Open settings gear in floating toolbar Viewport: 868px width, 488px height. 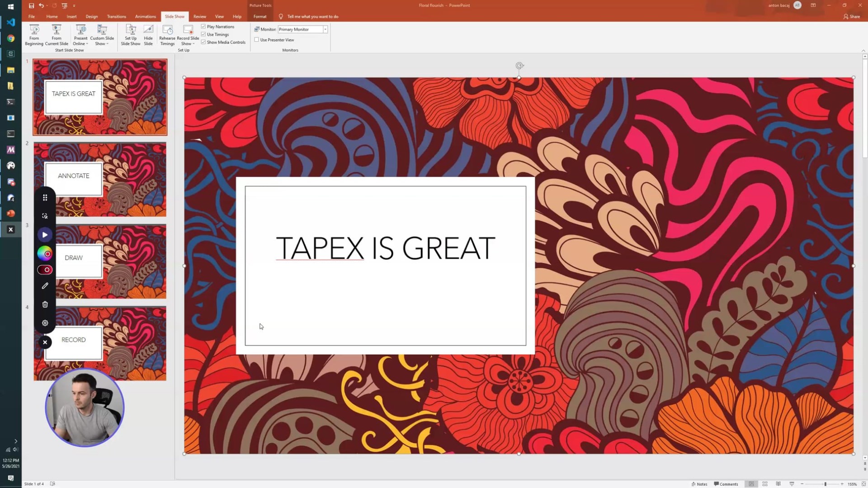45,323
